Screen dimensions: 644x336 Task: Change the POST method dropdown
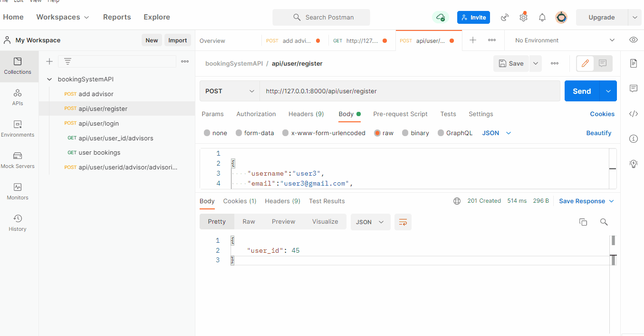pos(230,91)
